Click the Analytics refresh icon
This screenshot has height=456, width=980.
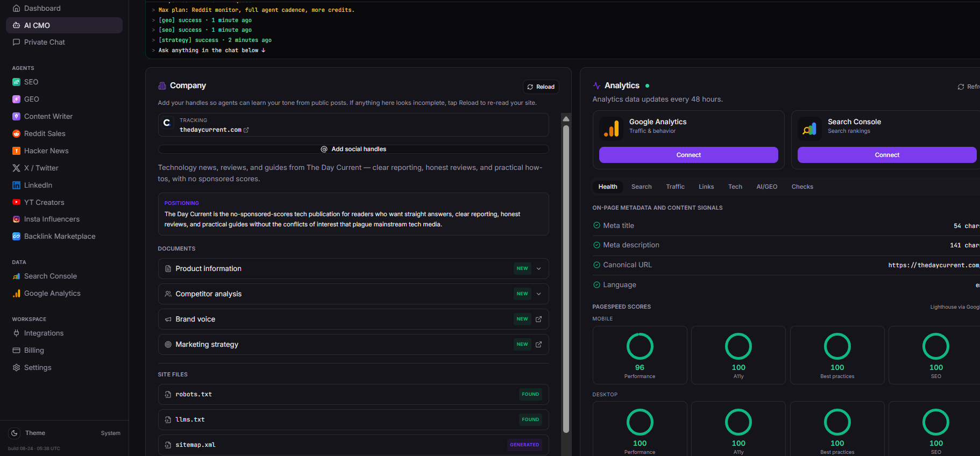click(x=961, y=87)
